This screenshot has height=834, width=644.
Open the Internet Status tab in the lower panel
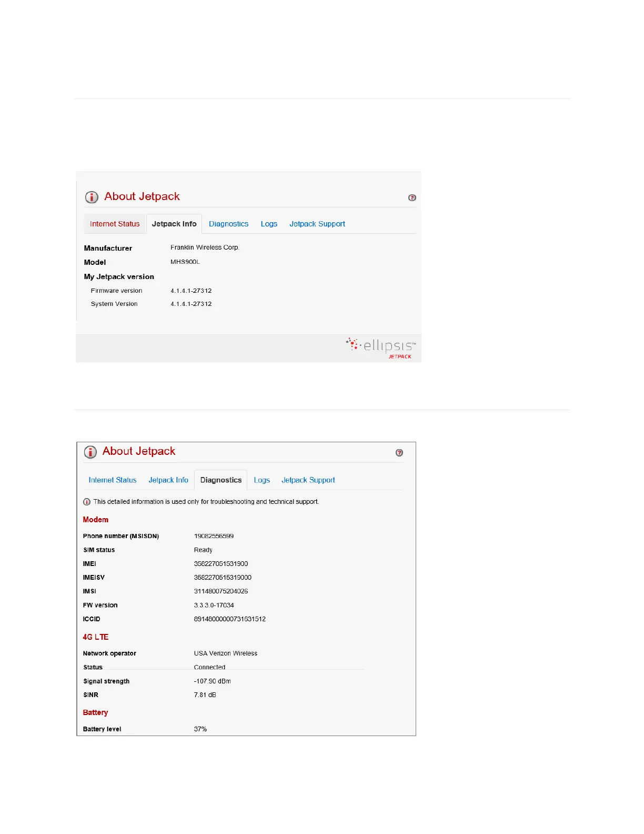coord(113,480)
